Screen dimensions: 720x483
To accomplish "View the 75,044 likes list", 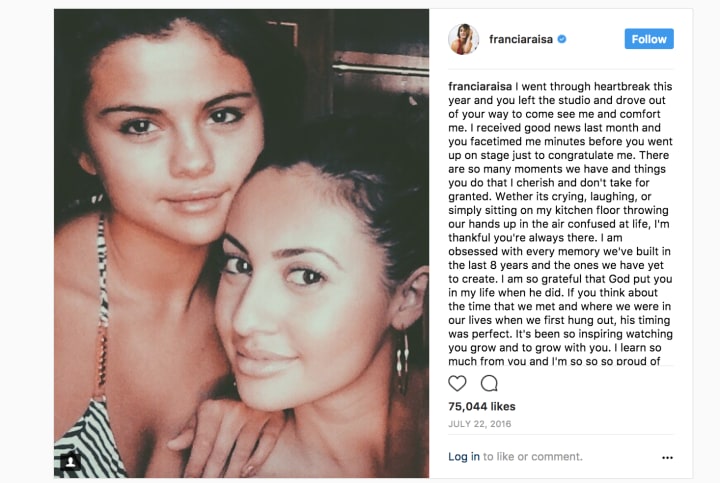I will (x=482, y=406).
